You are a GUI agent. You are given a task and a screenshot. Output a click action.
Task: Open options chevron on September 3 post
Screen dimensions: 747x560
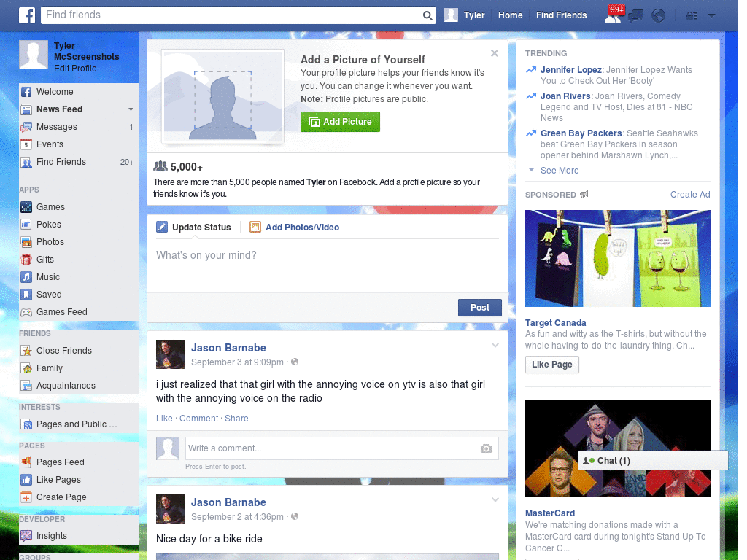coord(495,345)
